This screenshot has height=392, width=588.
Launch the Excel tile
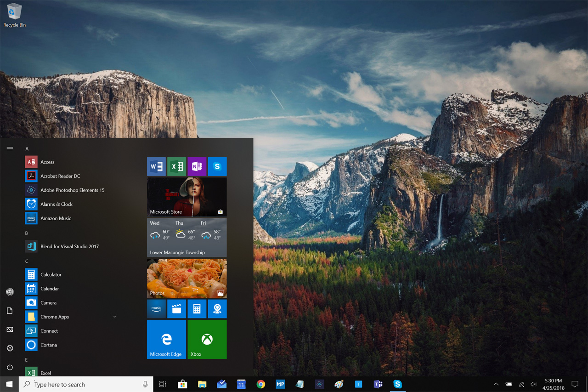coord(176,167)
